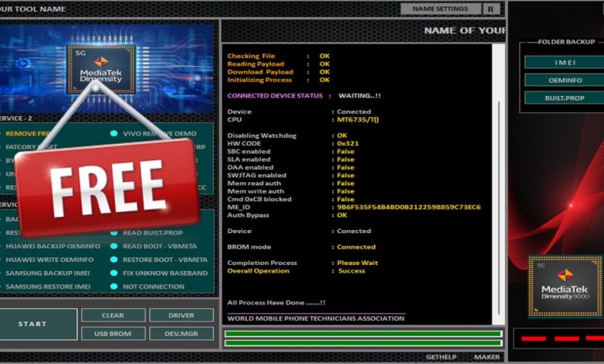The height and width of the screenshot is (364, 604).
Task: Select the READ BOOT - VBMETA option
Action: coord(160,246)
